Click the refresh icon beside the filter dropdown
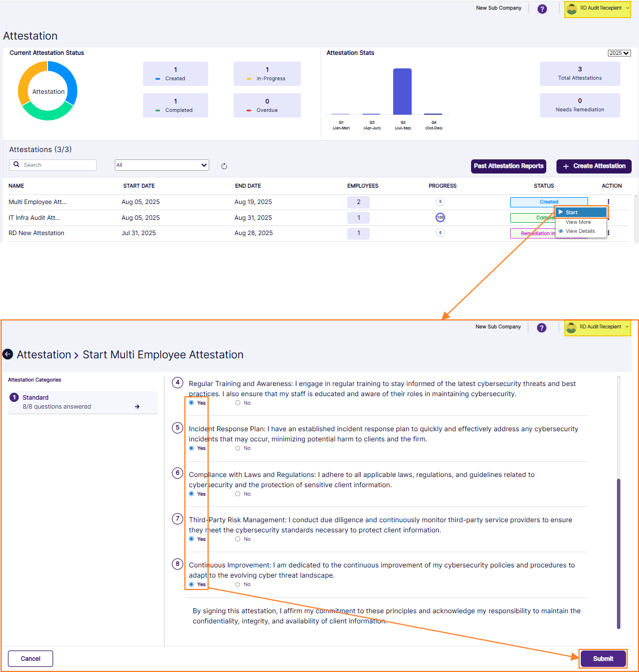The height and width of the screenshot is (672, 639). click(224, 166)
